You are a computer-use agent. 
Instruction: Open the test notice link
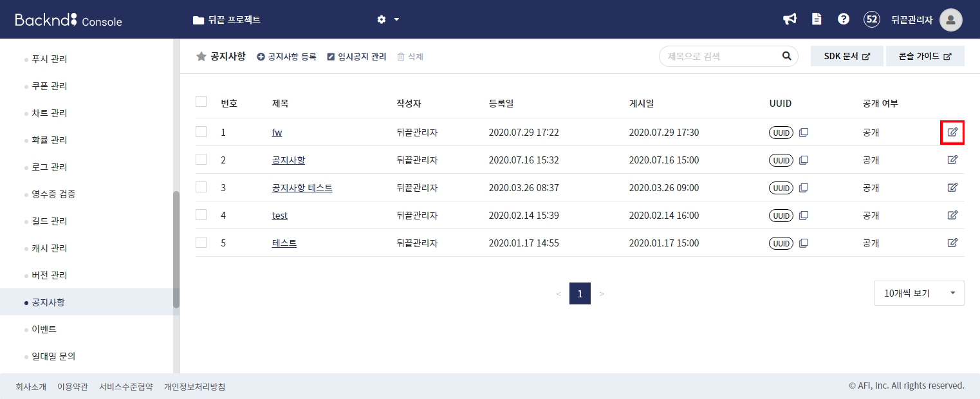279,215
